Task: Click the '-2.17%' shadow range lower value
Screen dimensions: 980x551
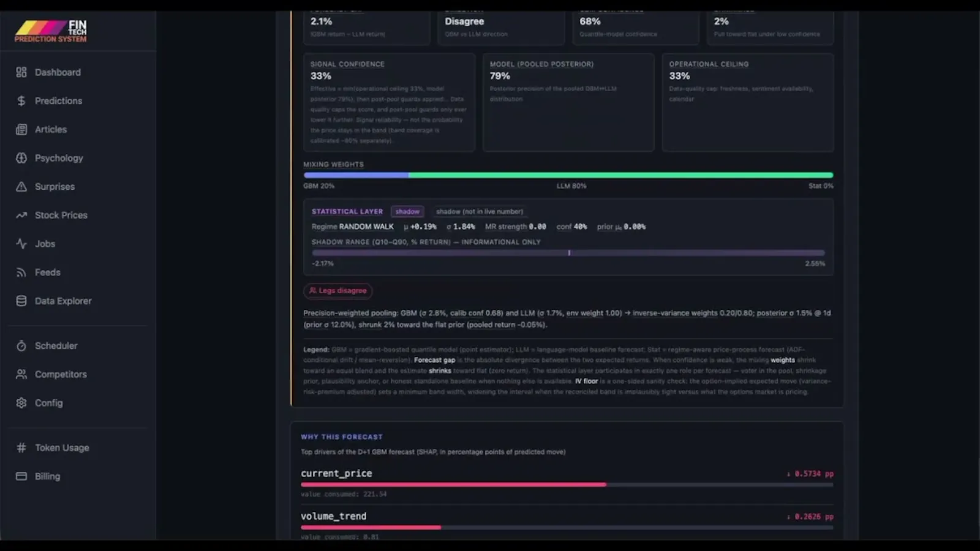Action: pyautogui.click(x=323, y=263)
